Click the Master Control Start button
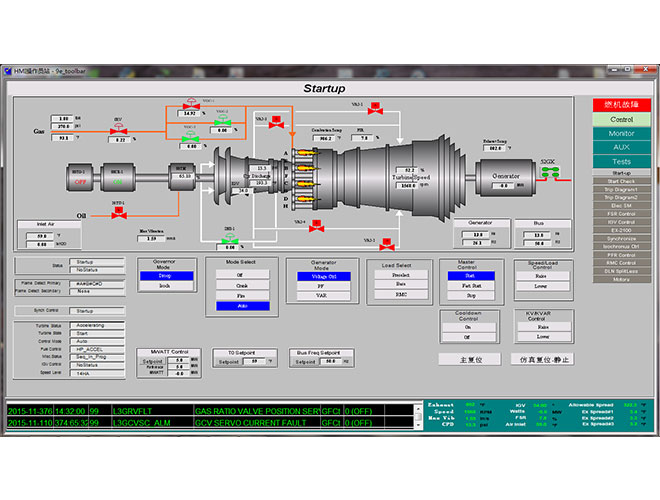 [471, 276]
